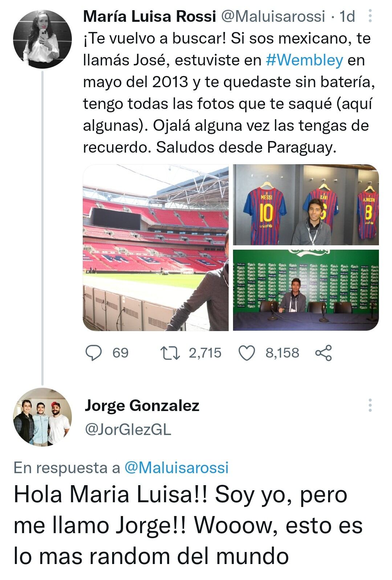
Task: Open the Wembley stadium stands photo
Action: [156, 247]
